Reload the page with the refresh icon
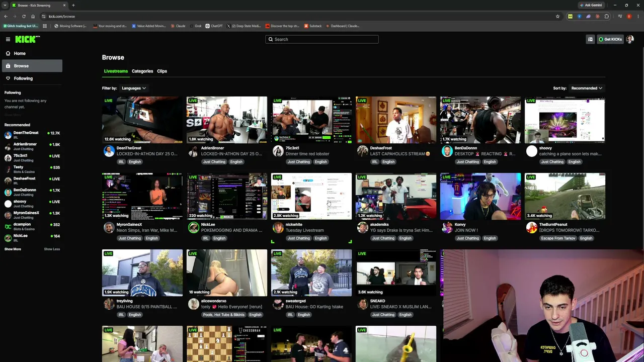This screenshot has height=362, width=644. tap(24, 17)
